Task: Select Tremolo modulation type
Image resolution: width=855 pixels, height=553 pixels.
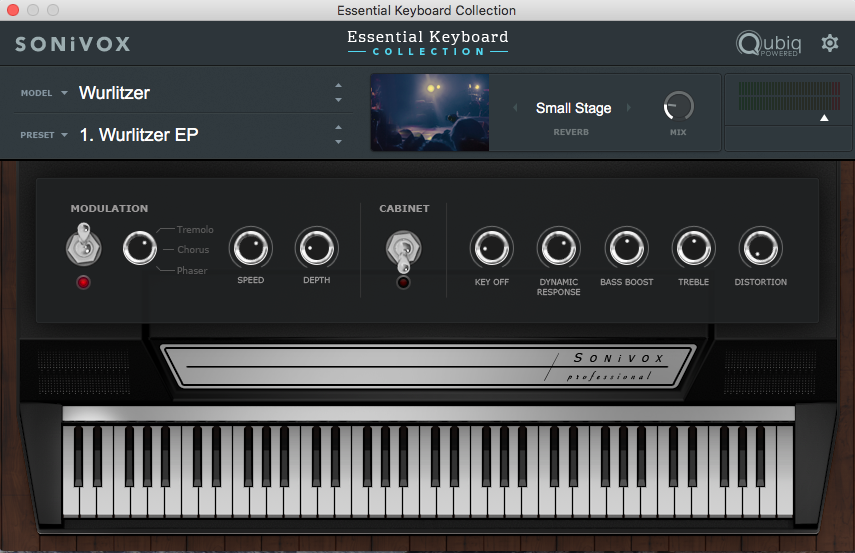Action: point(194,230)
